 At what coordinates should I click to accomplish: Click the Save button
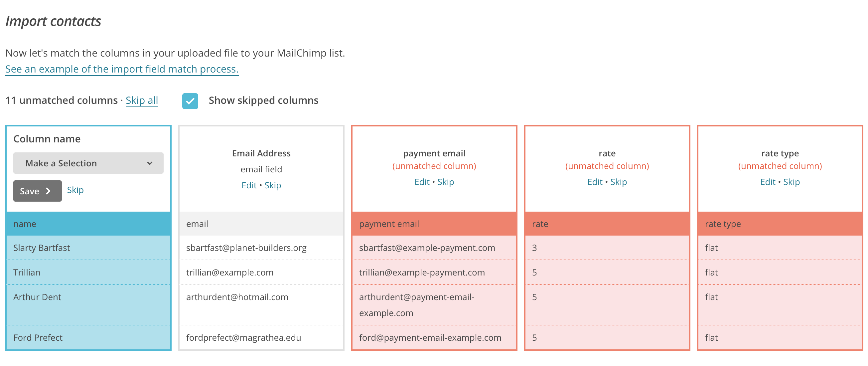point(37,191)
